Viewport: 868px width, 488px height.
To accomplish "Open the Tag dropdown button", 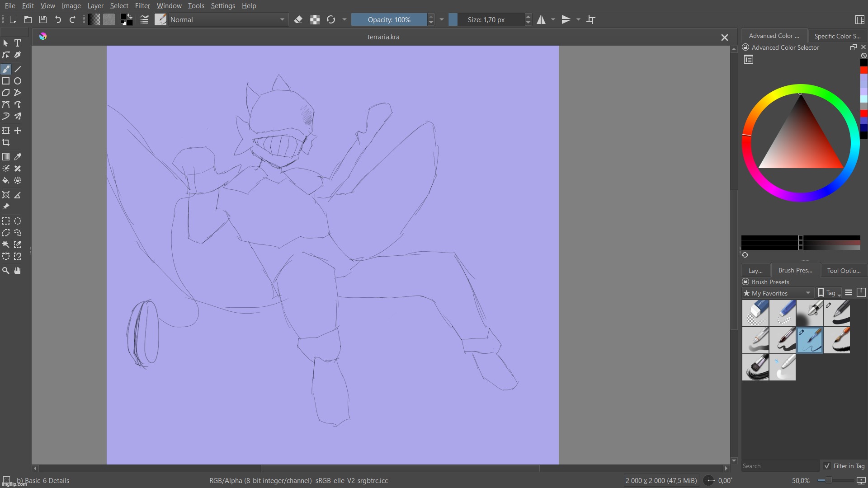I will point(830,293).
